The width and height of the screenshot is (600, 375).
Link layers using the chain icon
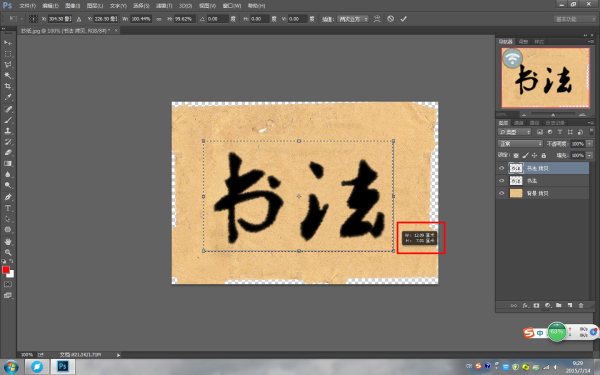coord(514,305)
